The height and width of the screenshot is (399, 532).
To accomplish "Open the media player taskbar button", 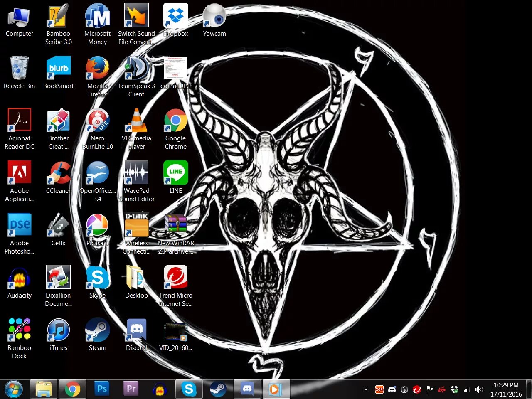I will (x=276, y=389).
